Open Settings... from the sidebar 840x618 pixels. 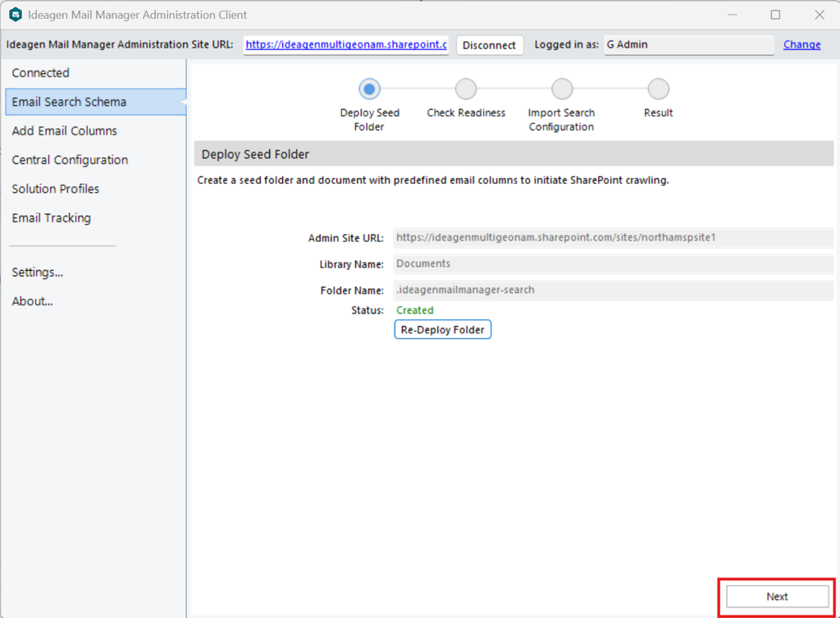pyautogui.click(x=95, y=272)
